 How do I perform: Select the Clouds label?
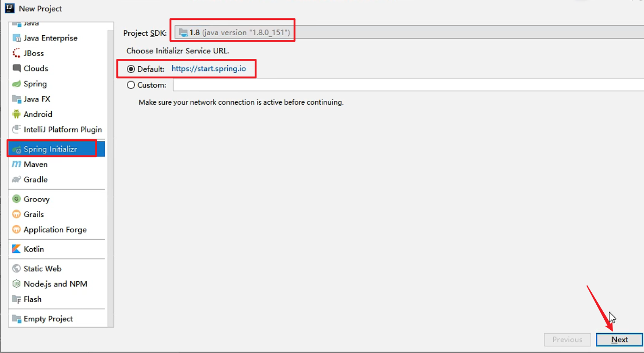click(36, 69)
